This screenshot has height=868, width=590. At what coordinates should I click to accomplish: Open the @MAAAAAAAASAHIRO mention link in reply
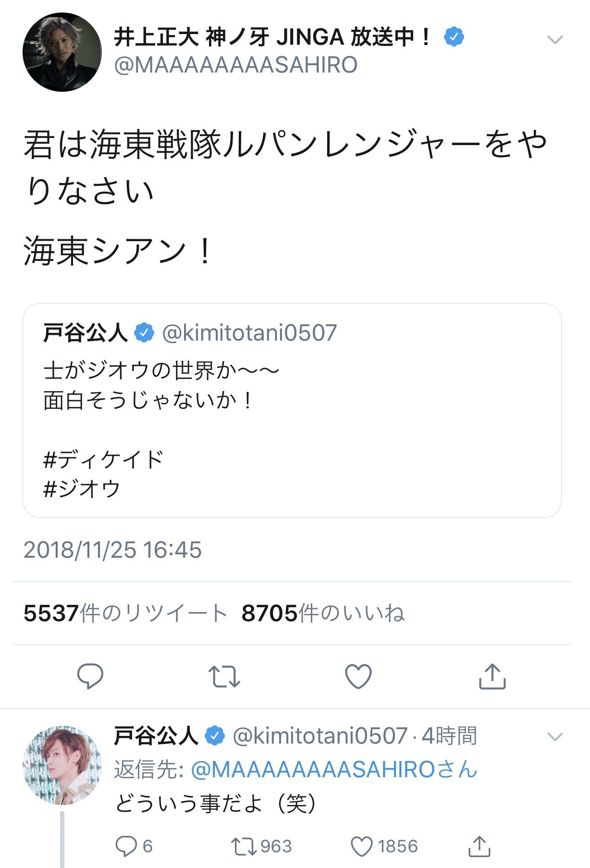pyautogui.click(x=313, y=770)
